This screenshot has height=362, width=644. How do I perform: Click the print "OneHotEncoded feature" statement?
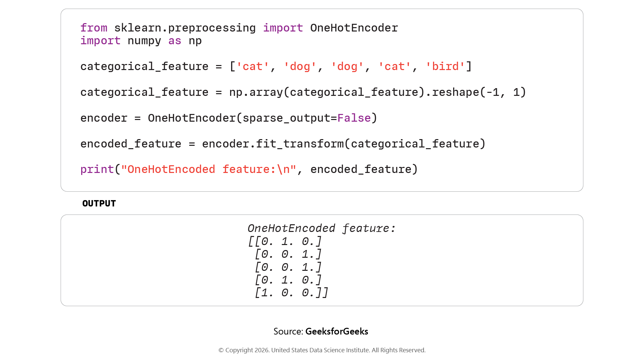[249, 169]
